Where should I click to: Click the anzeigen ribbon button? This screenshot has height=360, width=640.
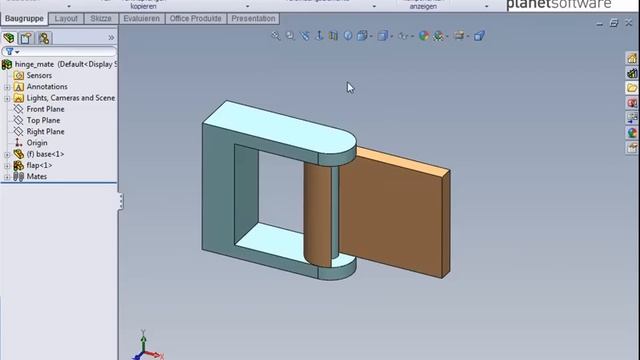pos(423,7)
